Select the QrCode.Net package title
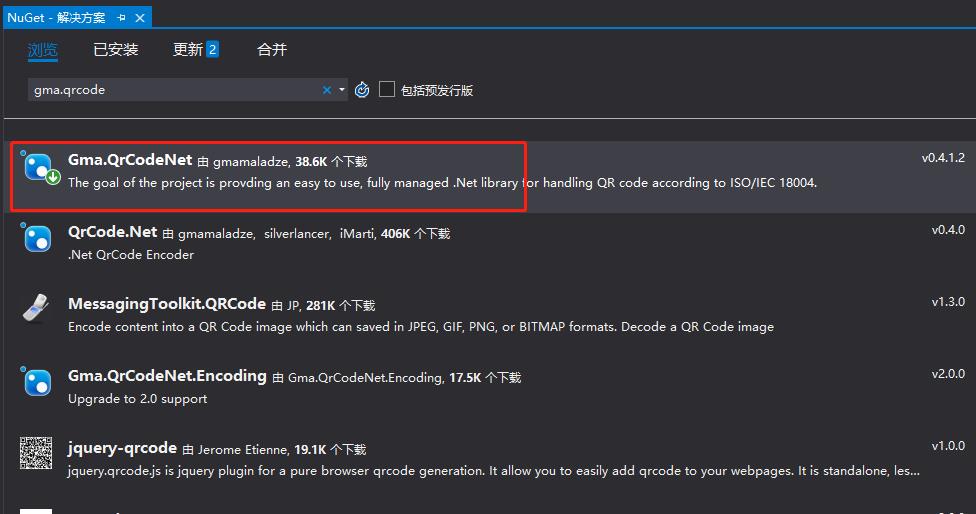Viewport: 976px width, 514px height. [113, 232]
